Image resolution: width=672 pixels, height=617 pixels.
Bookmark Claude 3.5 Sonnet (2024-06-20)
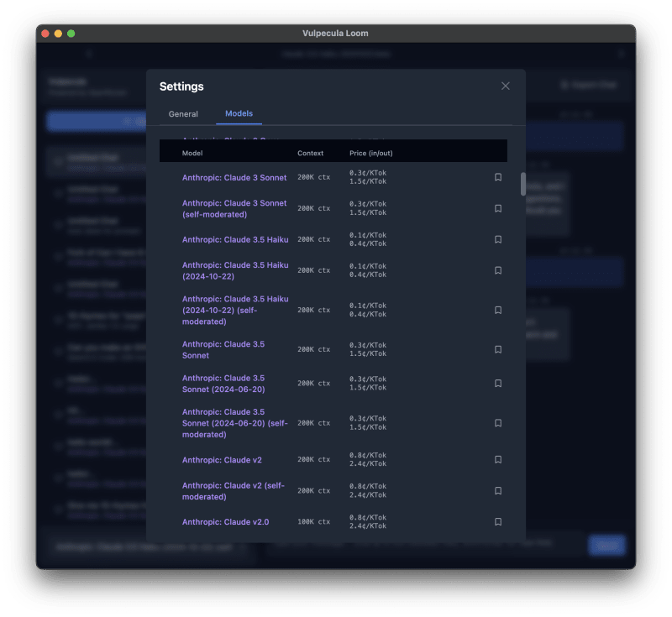tap(498, 384)
